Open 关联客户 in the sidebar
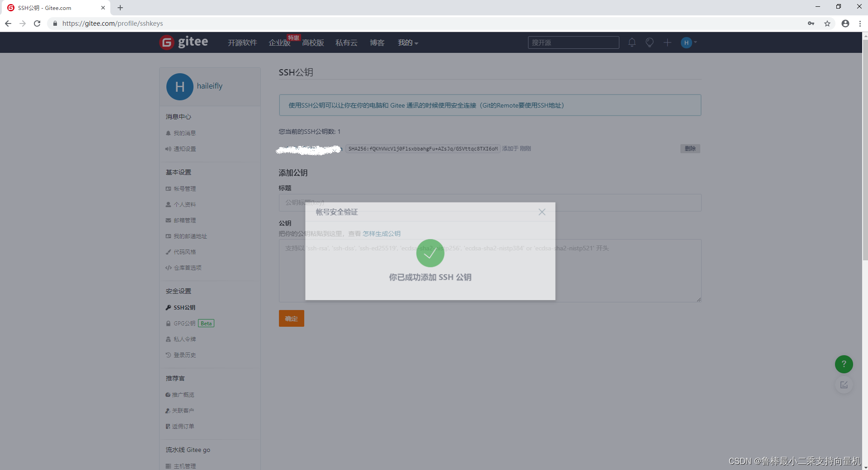This screenshot has height=470, width=868. [180, 410]
